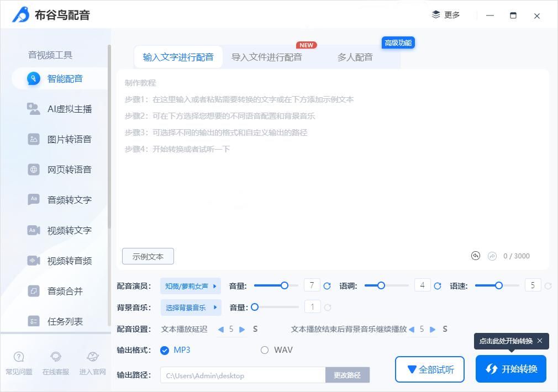Increase 文本播放延迟 with right arrow
The width and height of the screenshot is (558, 392).
click(242, 330)
